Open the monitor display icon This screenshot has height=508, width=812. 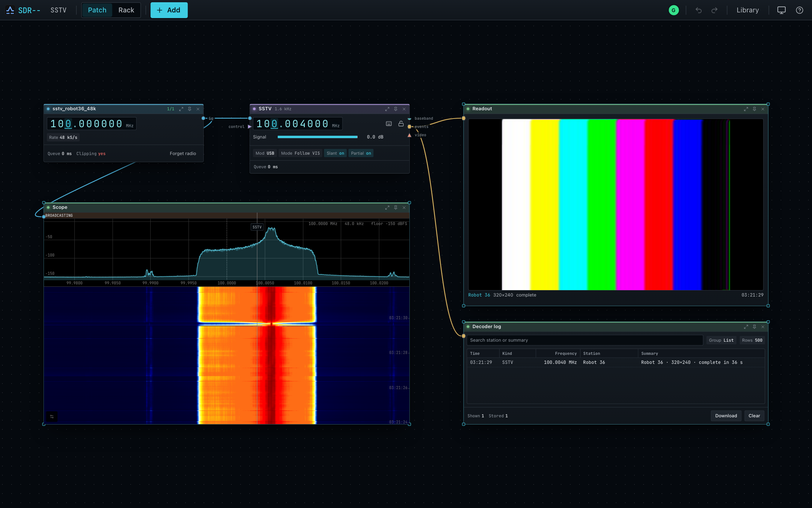click(781, 10)
